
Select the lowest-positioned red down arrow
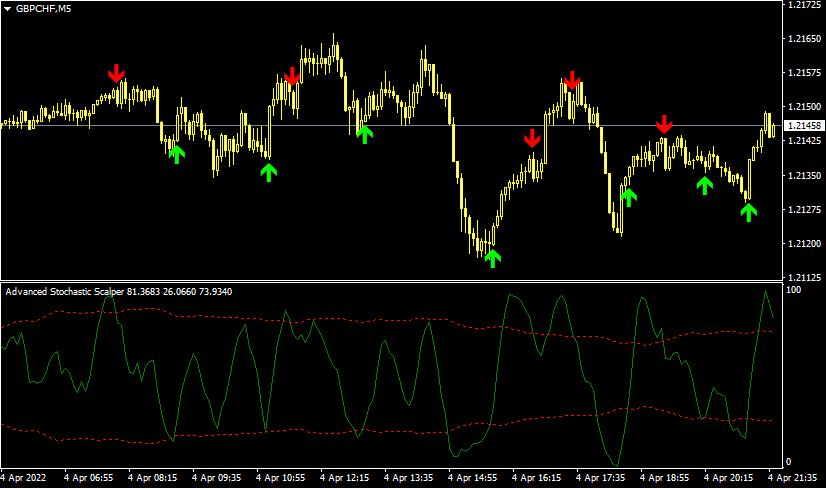tap(533, 138)
